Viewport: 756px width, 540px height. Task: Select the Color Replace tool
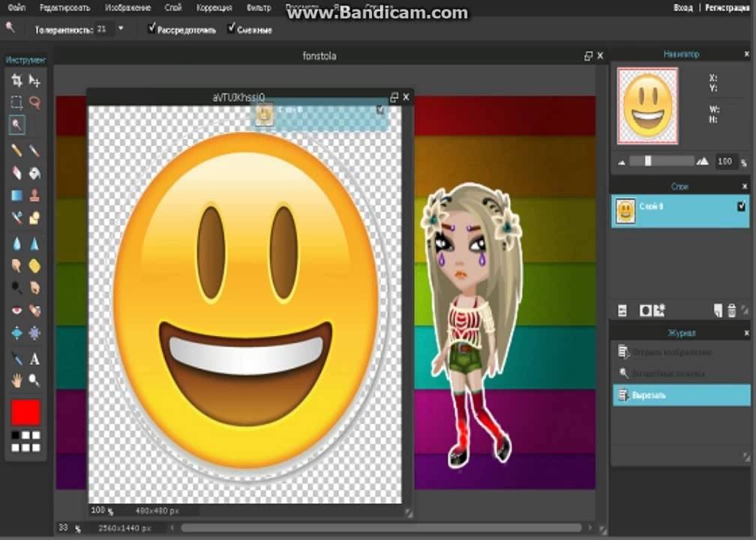16,218
